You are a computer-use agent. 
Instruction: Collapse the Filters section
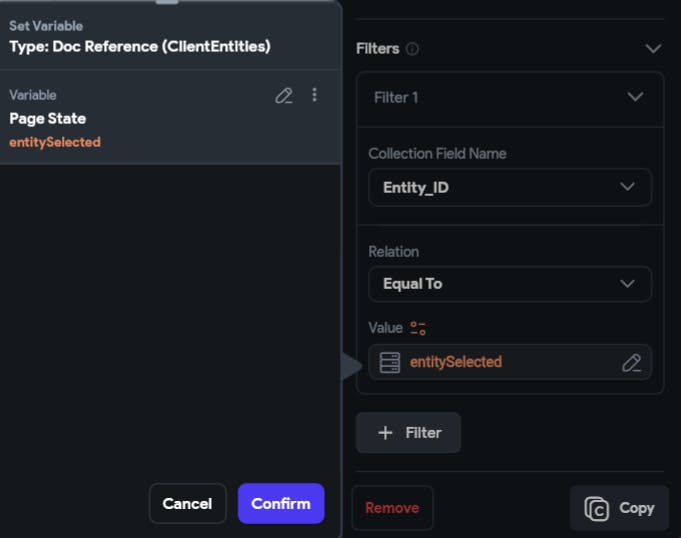653,49
